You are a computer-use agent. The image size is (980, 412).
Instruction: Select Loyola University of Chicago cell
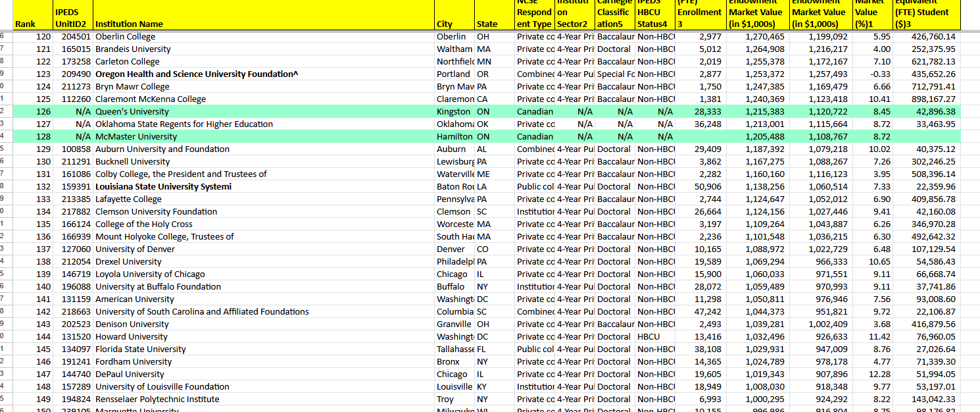[x=264, y=274]
